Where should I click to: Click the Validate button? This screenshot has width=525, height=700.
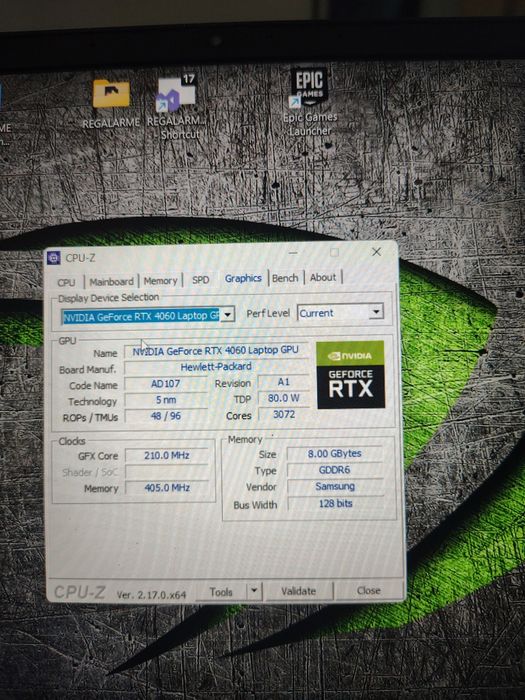pos(299,591)
